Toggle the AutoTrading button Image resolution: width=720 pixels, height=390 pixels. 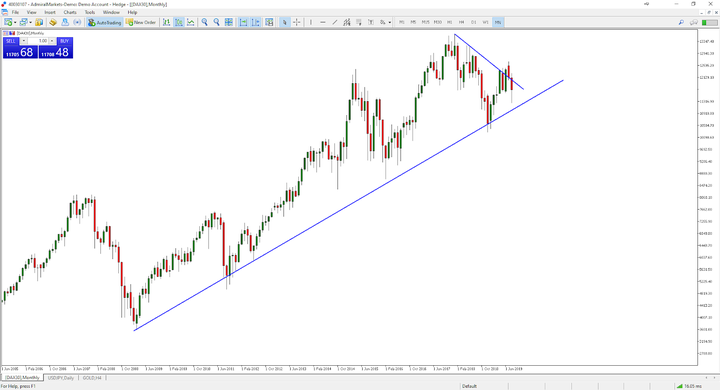coord(105,22)
